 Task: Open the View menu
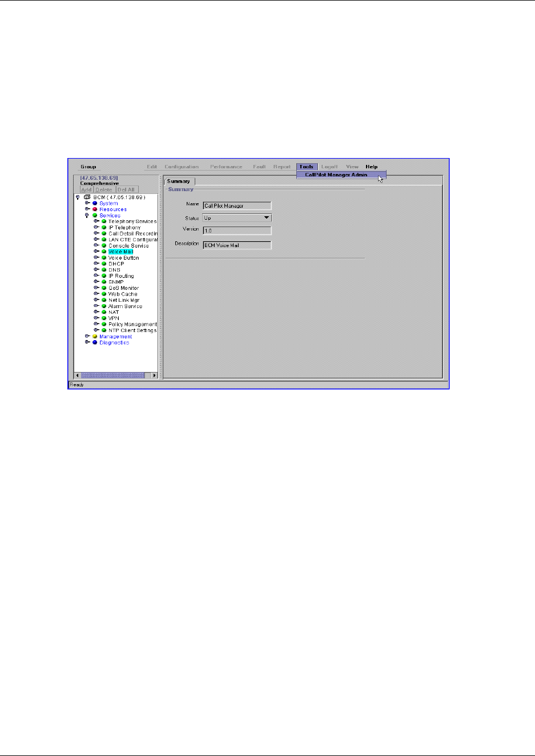[352, 167]
